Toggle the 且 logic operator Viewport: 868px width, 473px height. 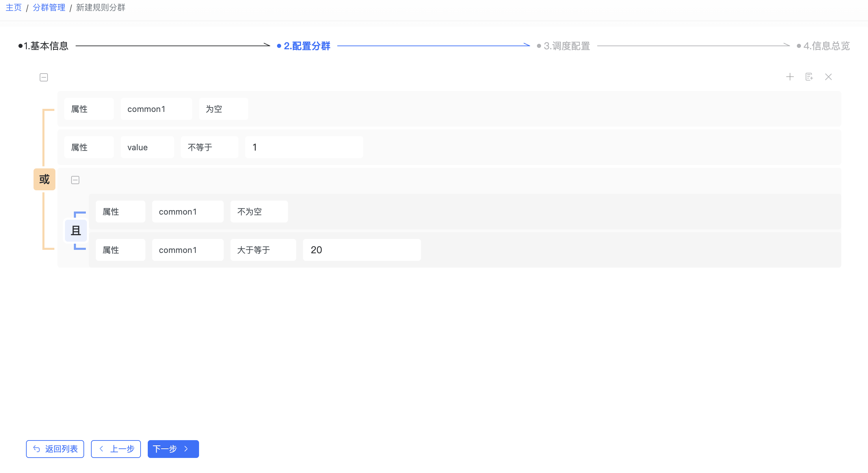click(76, 231)
